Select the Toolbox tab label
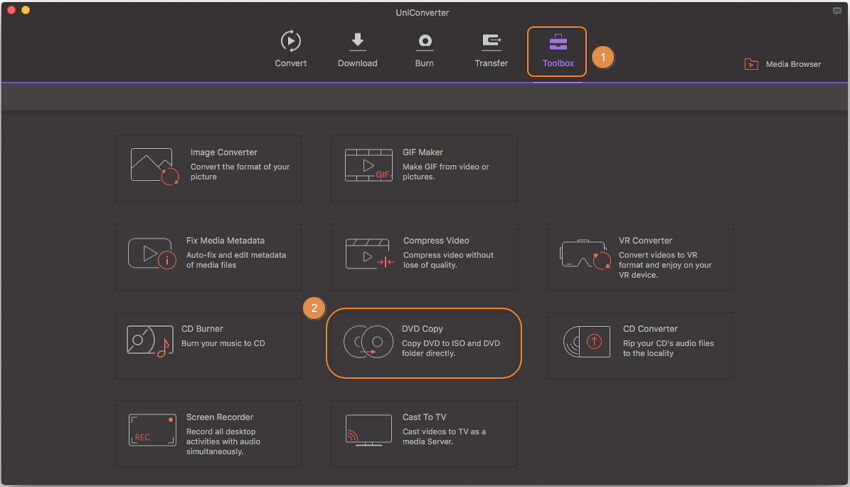Image resolution: width=850 pixels, height=487 pixels. (x=558, y=63)
